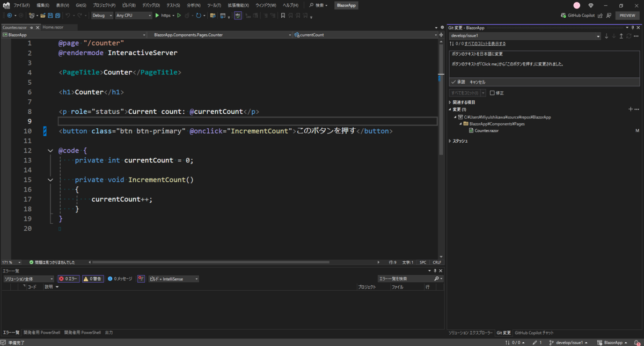
Task: Open the ビルド + IntelliSense dropdown
Action: click(x=173, y=279)
